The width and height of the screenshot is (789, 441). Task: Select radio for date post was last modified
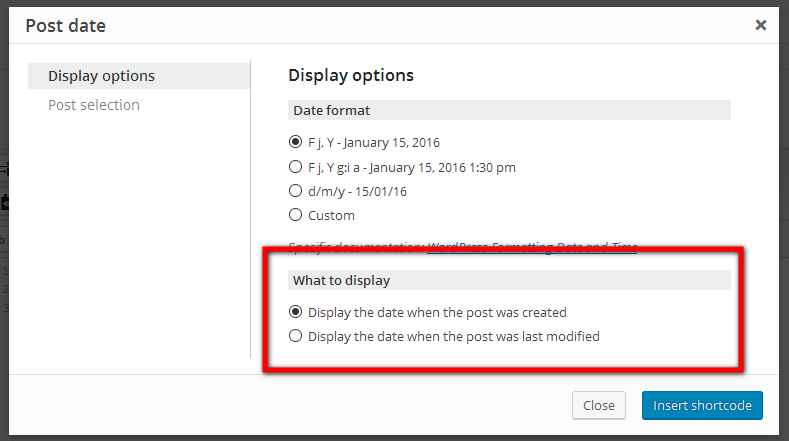(x=295, y=336)
